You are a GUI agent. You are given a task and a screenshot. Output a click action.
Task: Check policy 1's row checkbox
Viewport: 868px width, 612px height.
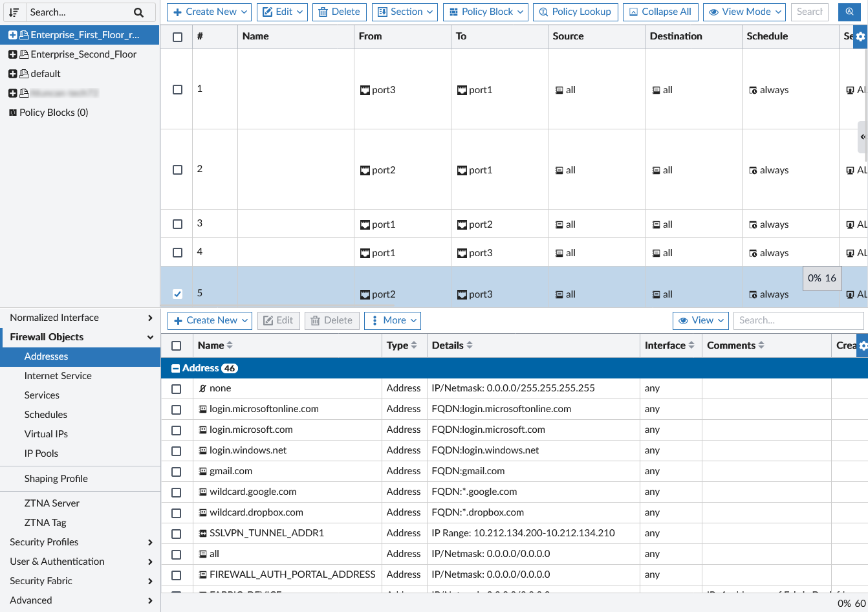point(177,90)
